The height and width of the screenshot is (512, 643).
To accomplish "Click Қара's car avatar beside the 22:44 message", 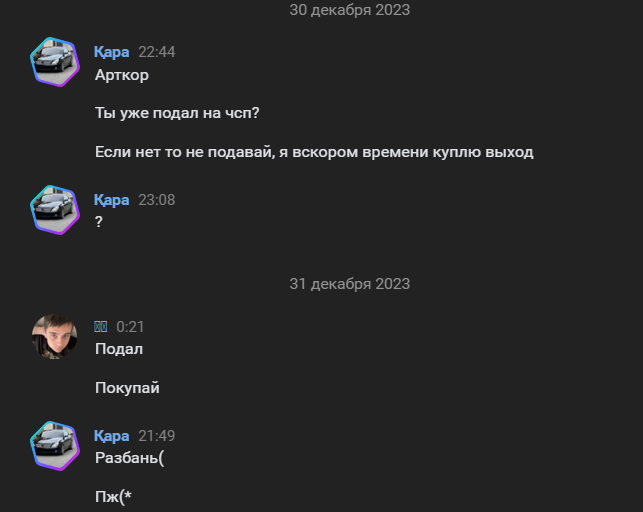I will (54, 61).
